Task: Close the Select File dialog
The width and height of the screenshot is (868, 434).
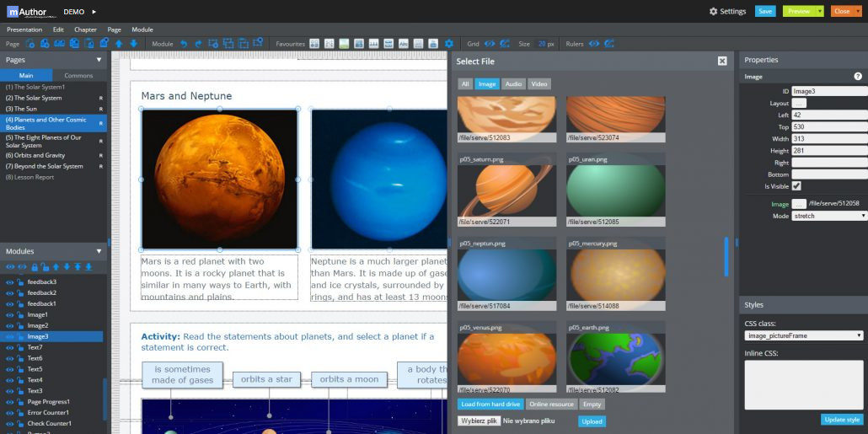Action: pyautogui.click(x=722, y=61)
